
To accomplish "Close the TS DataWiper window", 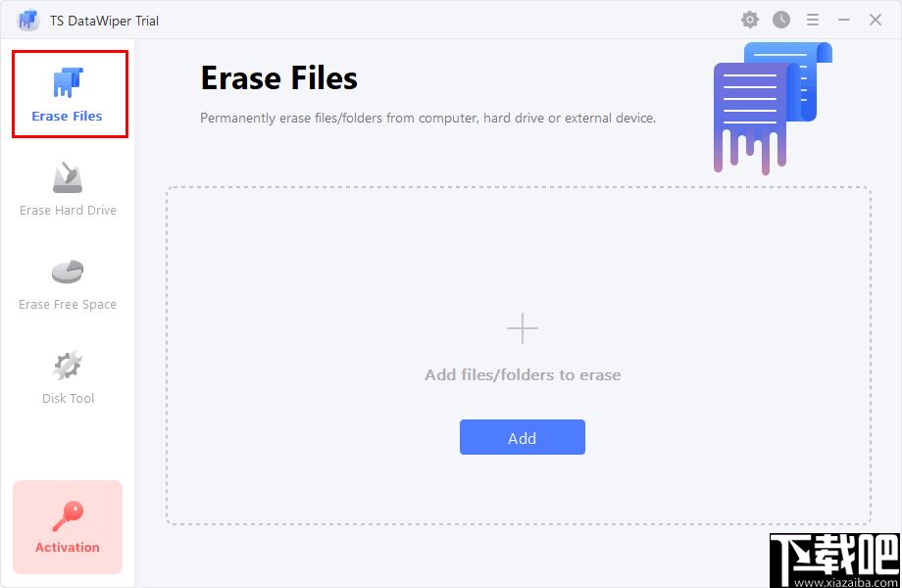I will [x=875, y=21].
